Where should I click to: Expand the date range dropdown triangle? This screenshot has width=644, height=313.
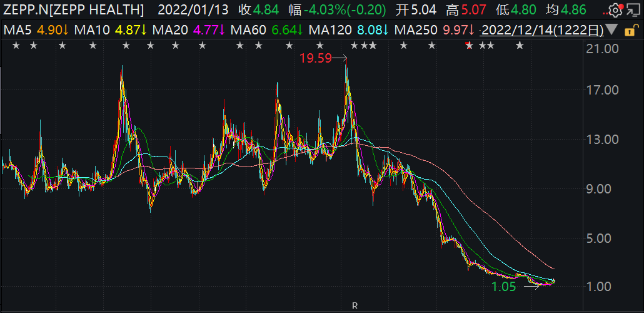(x=611, y=29)
